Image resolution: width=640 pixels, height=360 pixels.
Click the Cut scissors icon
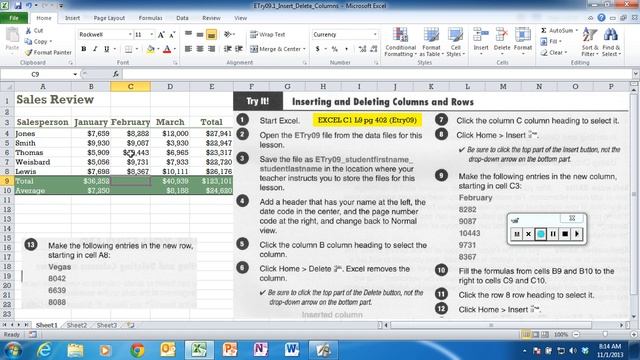29,31
